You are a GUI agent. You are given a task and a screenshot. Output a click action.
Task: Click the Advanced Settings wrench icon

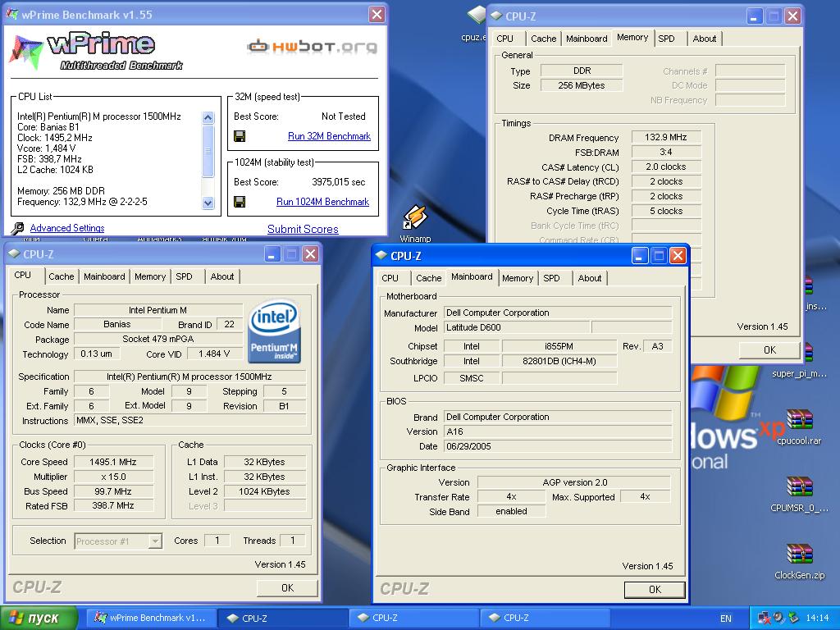17,228
